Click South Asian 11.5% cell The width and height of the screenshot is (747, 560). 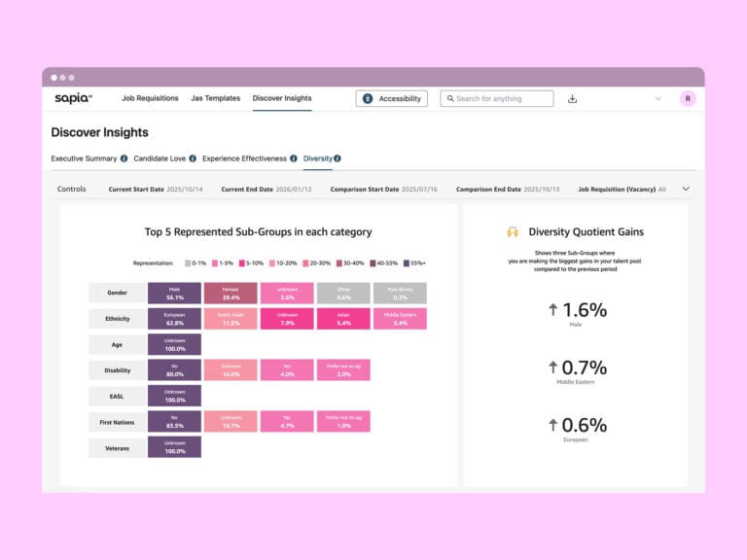point(231,319)
